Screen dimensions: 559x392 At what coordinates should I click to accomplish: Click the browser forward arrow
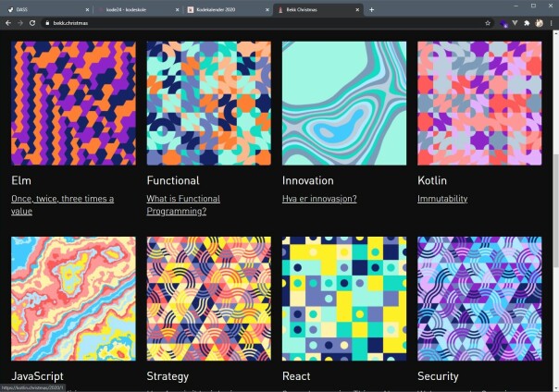click(20, 23)
